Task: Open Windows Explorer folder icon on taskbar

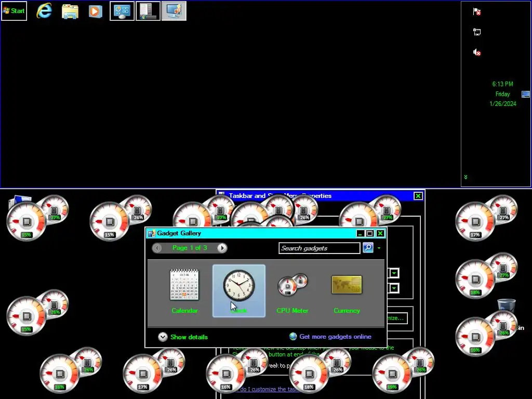Action: 70,11
